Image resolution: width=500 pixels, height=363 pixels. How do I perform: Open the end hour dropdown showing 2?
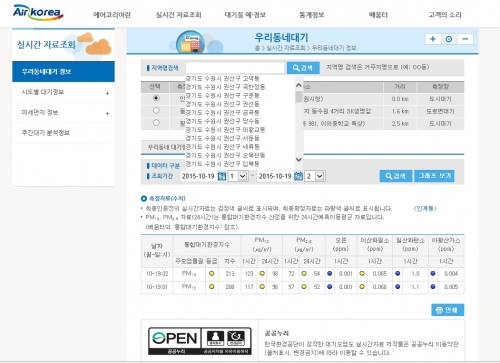click(x=315, y=176)
